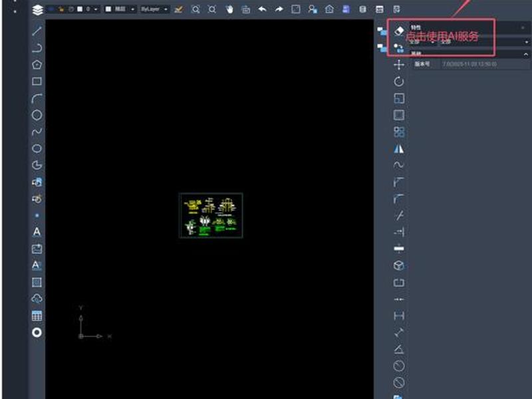Open the ByLayer linetype dropdown
The image size is (532, 399).
(x=155, y=9)
